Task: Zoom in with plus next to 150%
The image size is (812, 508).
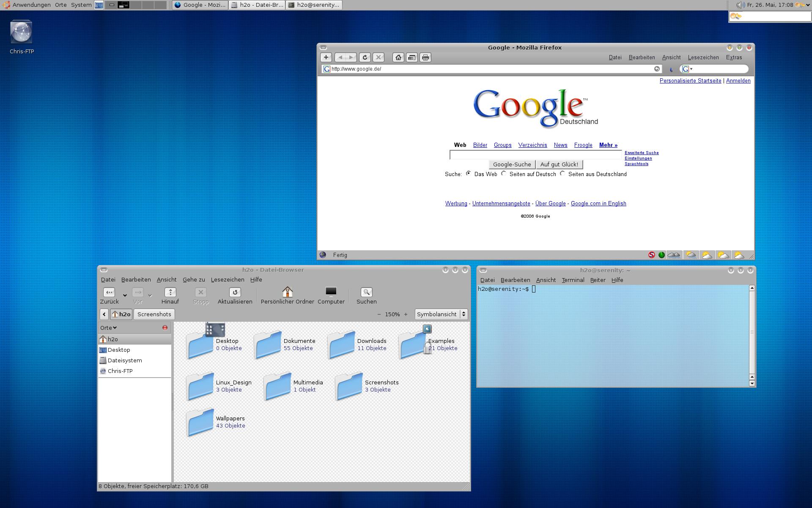Action: coord(406,314)
